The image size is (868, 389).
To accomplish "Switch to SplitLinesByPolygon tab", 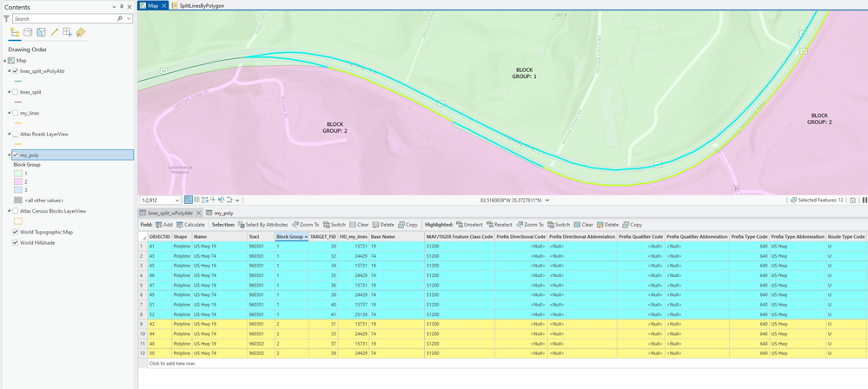I will [201, 5].
